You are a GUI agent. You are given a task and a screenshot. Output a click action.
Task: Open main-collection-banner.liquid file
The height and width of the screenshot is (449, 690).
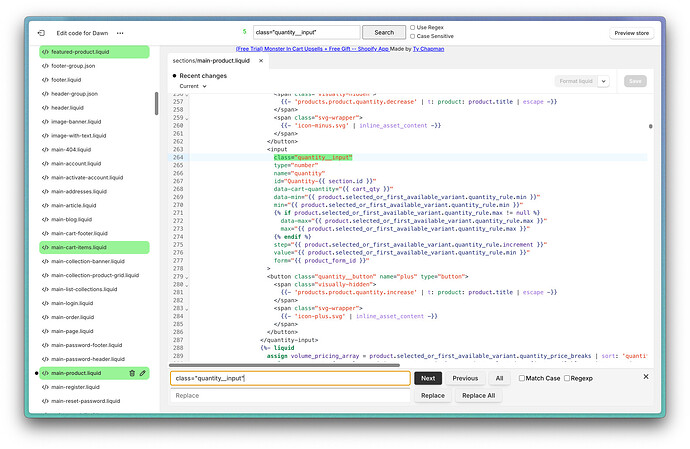click(88, 261)
